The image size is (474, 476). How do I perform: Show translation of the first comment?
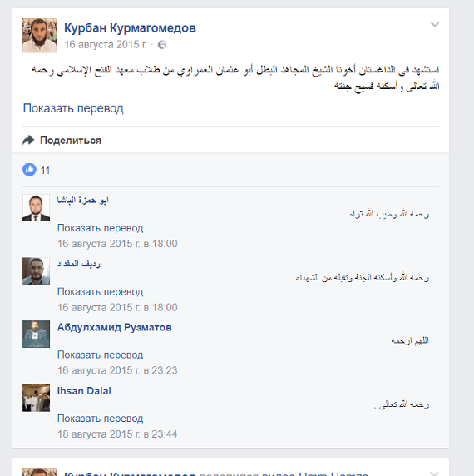point(100,228)
